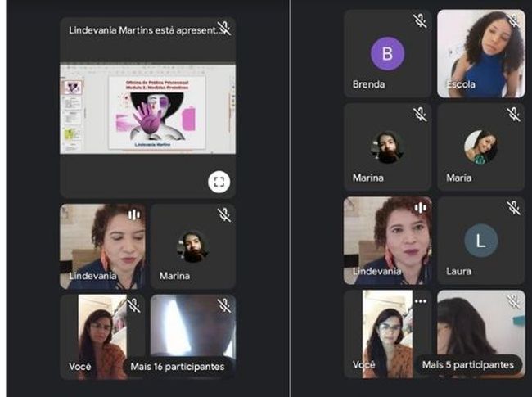
Task: Click Laura's muted microphone icon
Action: tap(513, 208)
